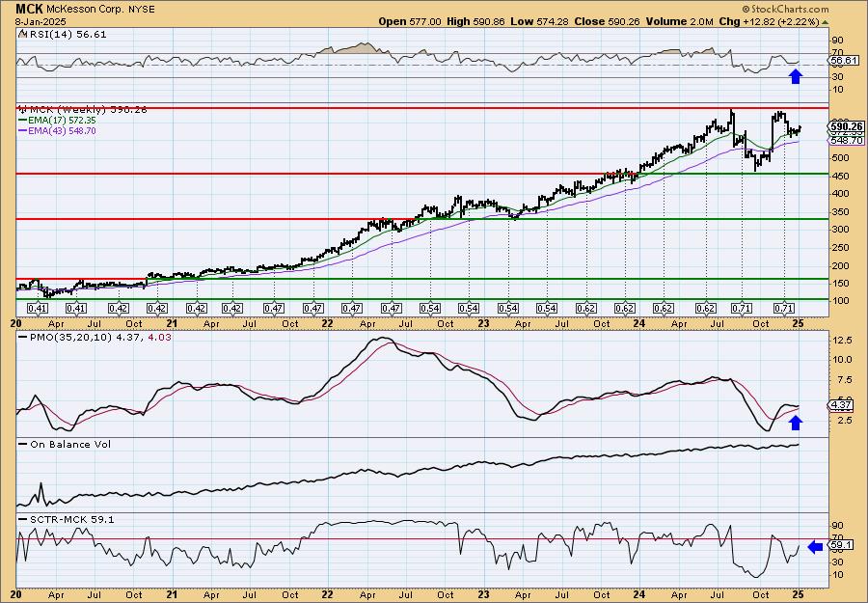Click the 56.61 RSI value tag on right axis
Viewport: 868px width, 603px height.
tap(845, 61)
